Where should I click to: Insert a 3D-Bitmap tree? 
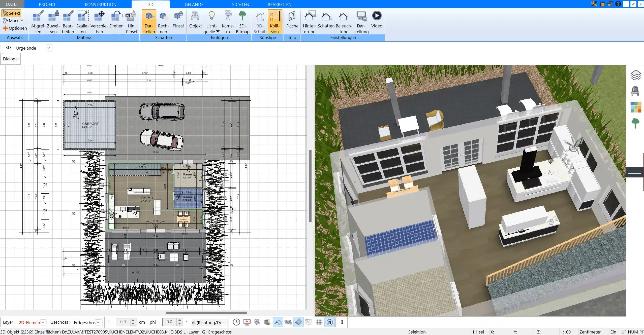pos(242,22)
